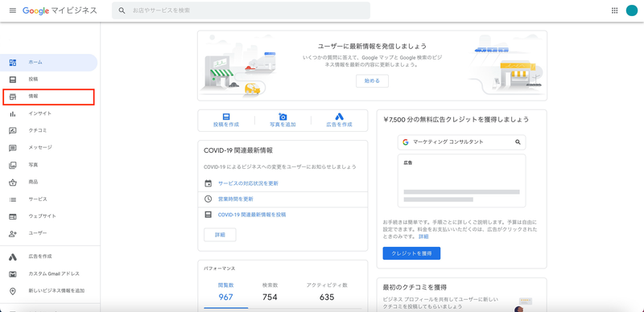This screenshot has width=644, height=312.
Task: Click the ホーム dashboard icon
Action: 13,63
